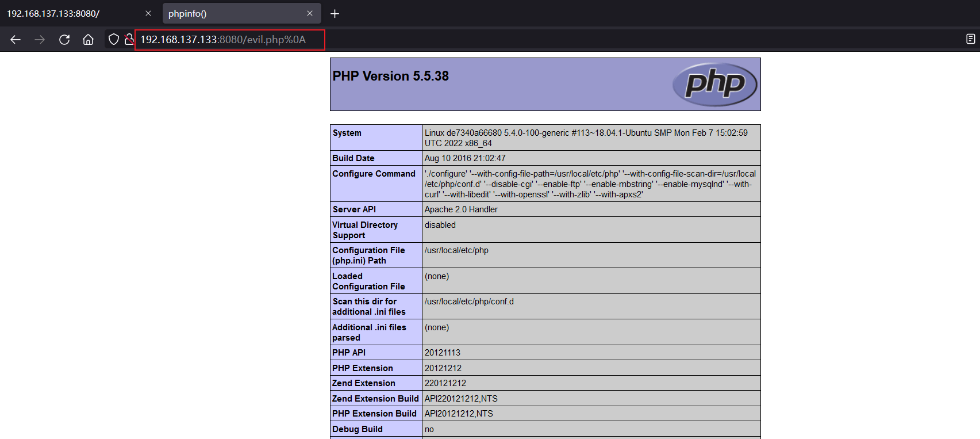Focus the address bar with evil.php%0A URL
This screenshot has height=439, width=980.
click(x=230, y=40)
